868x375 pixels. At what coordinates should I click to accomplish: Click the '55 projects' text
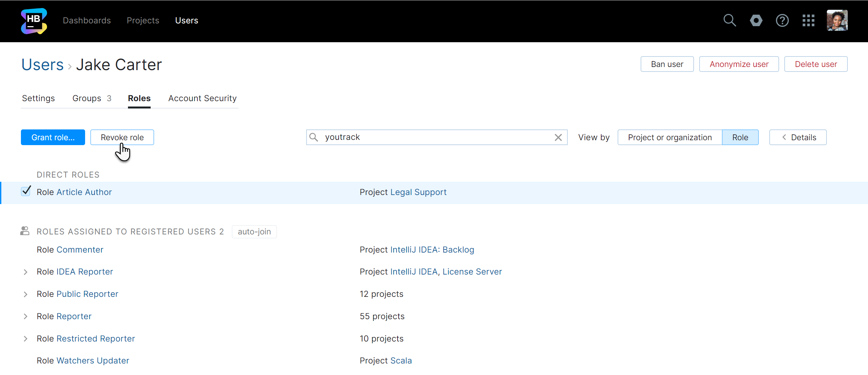tap(382, 316)
